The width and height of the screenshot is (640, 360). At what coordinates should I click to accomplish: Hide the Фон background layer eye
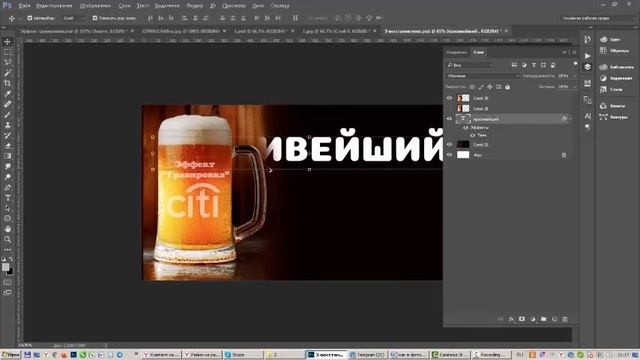449,155
